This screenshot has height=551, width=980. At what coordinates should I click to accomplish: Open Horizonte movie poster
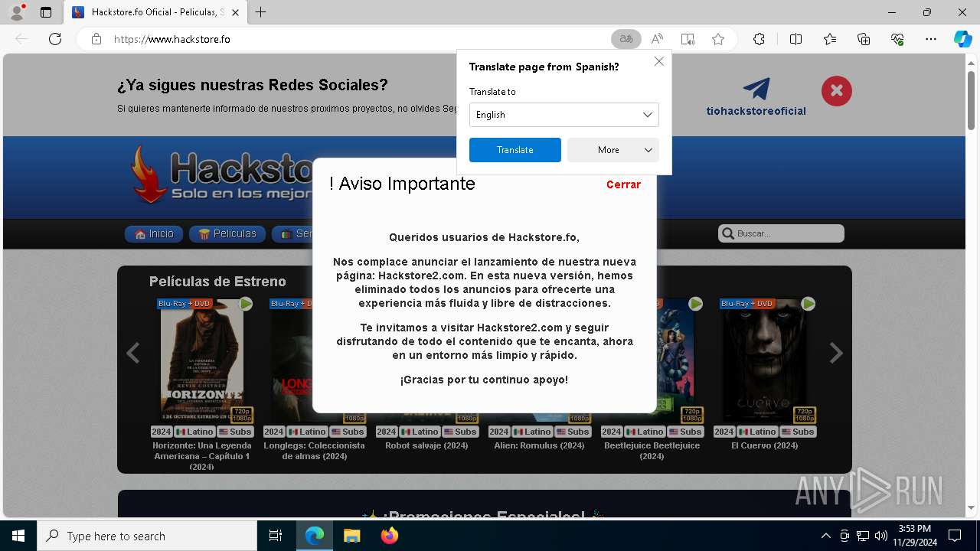click(202, 360)
